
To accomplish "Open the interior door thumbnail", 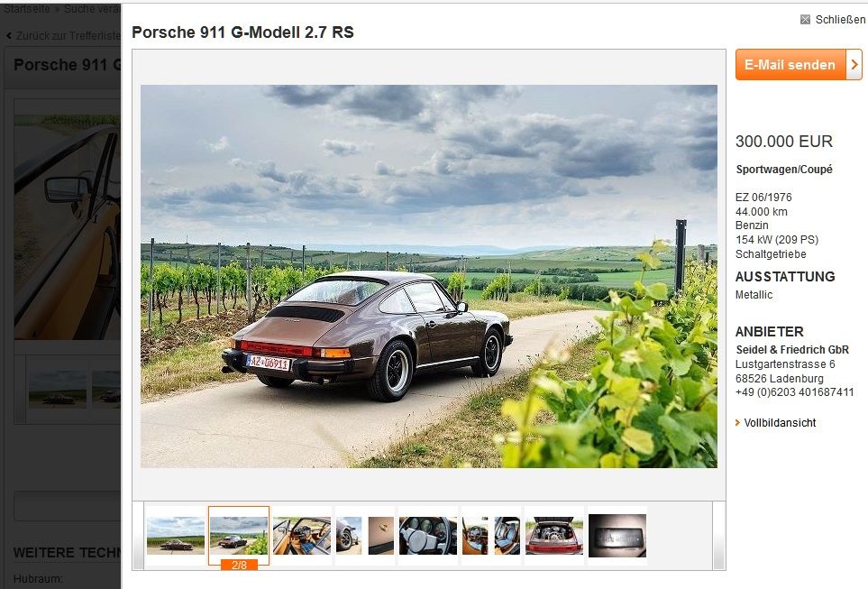I will click(x=302, y=535).
